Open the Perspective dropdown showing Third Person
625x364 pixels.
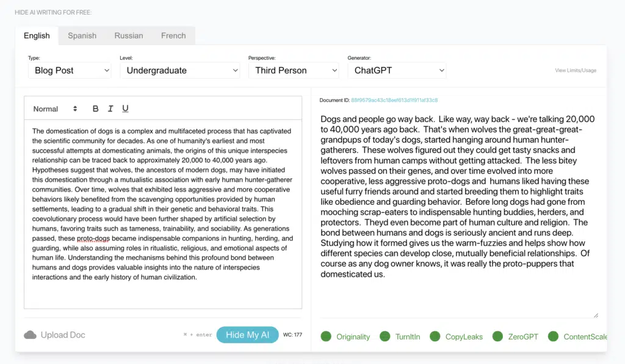[294, 71]
